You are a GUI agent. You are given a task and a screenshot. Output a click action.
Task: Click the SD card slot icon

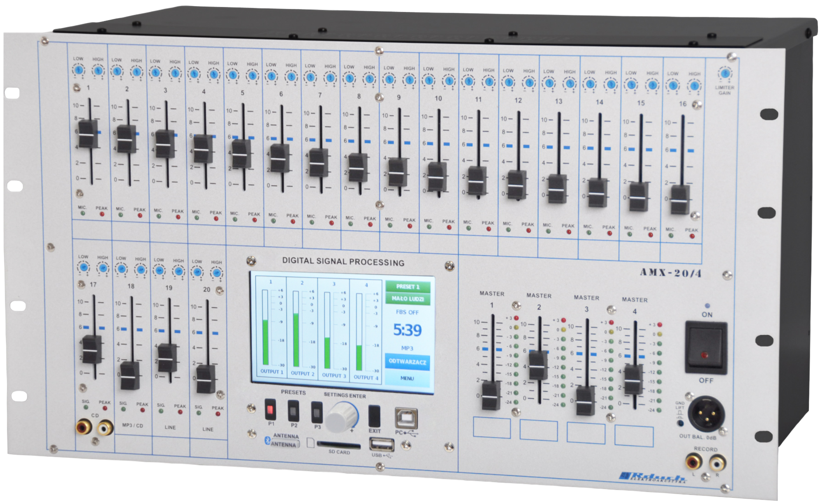coord(311,442)
